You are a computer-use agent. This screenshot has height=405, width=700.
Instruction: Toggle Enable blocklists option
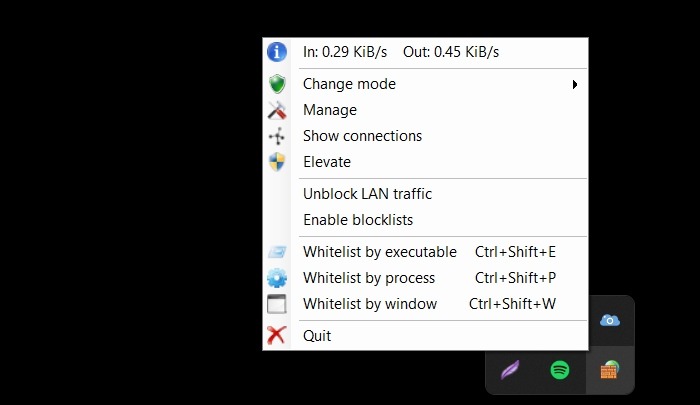click(358, 220)
